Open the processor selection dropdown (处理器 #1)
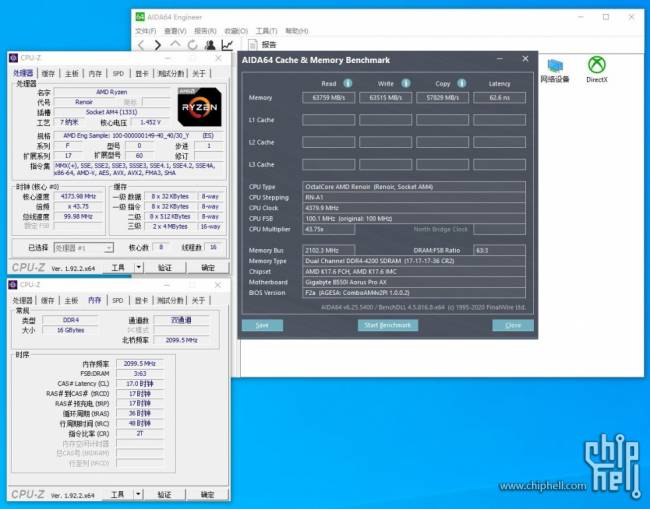 tap(84, 247)
